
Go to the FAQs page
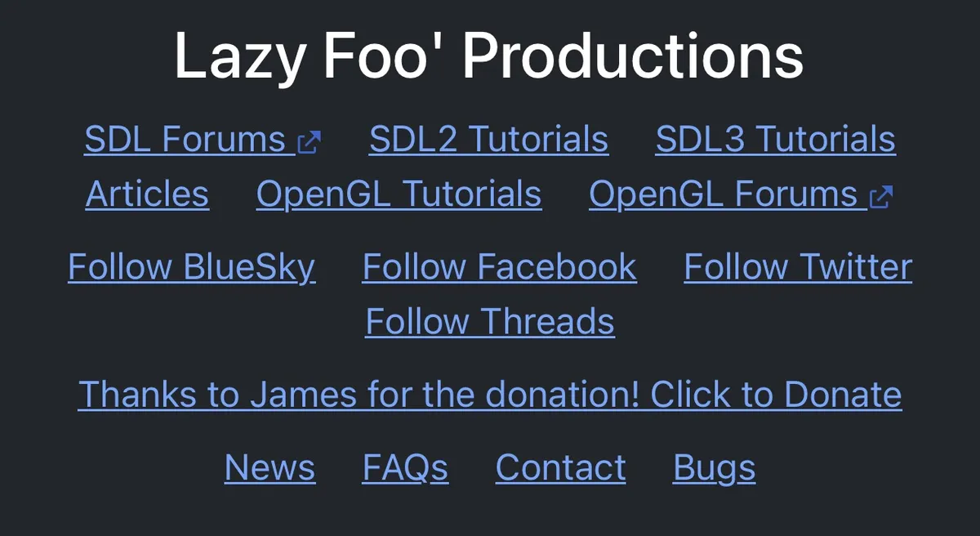(x=405, y=467)
